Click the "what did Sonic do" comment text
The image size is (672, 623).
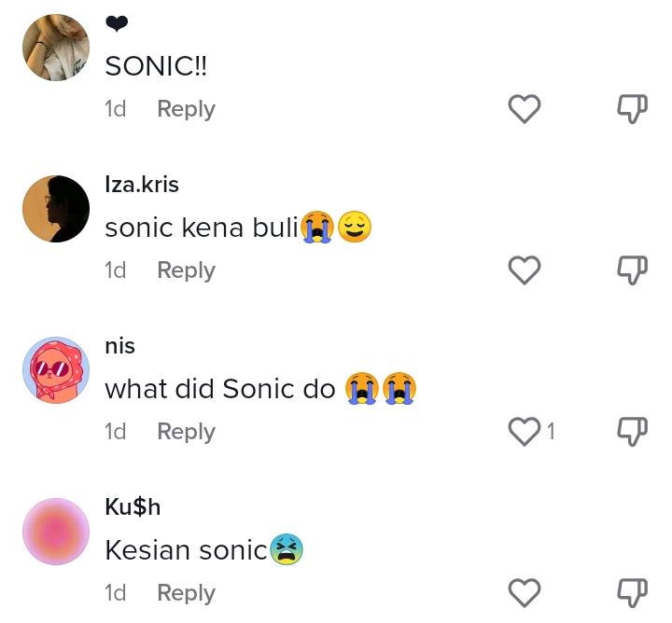(220, 389)
